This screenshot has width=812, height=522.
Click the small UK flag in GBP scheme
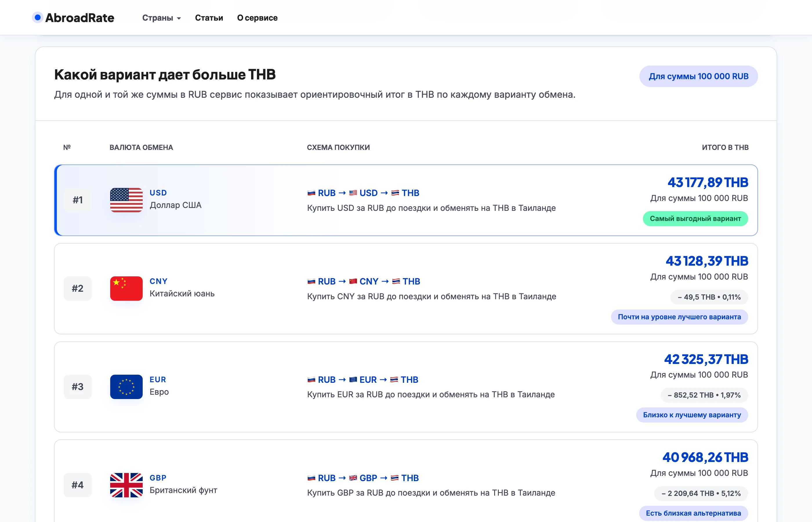353,478
